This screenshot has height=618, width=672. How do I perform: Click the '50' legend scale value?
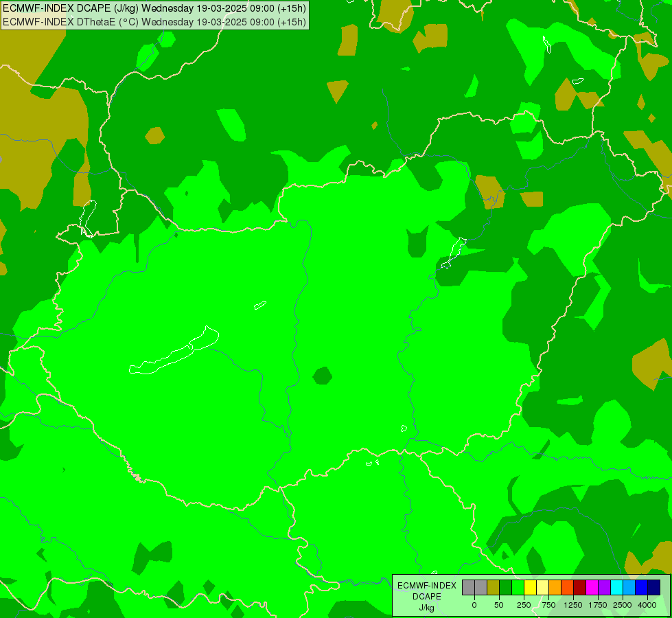pos(499,605)
